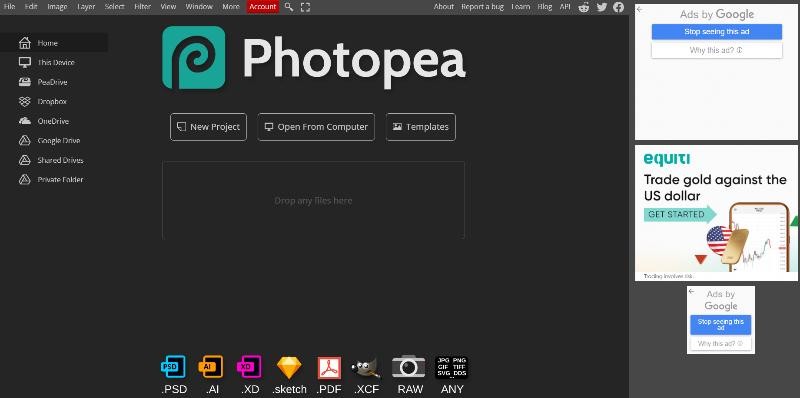Click the top ad's back arrow
The image size is (800, 398).
[x=640, y=9]
